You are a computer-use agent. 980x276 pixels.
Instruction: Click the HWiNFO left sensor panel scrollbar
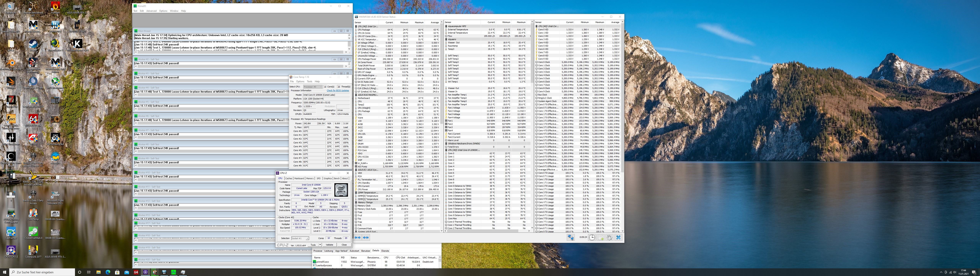click(442, 126)
